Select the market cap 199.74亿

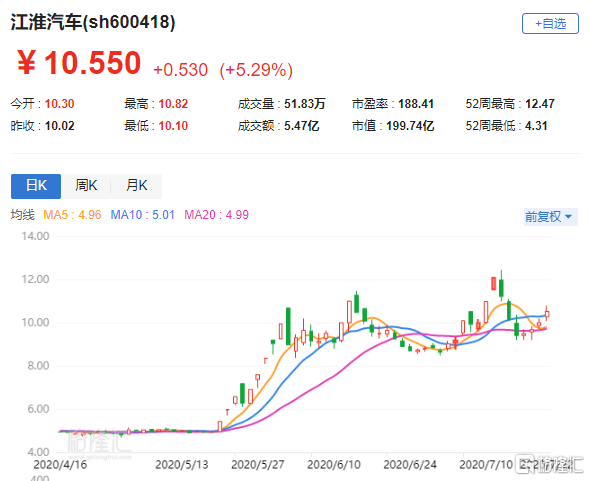tap(410, 126)
